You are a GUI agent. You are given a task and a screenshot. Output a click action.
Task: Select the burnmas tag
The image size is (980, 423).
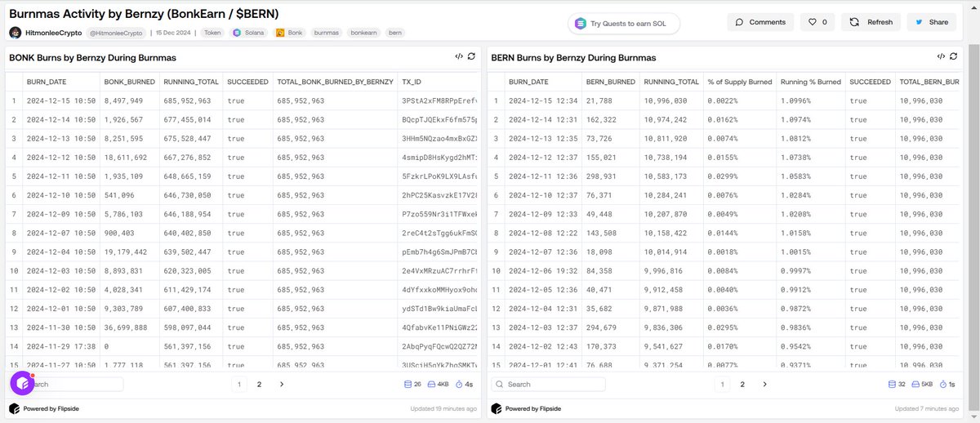tap(327, 33)
